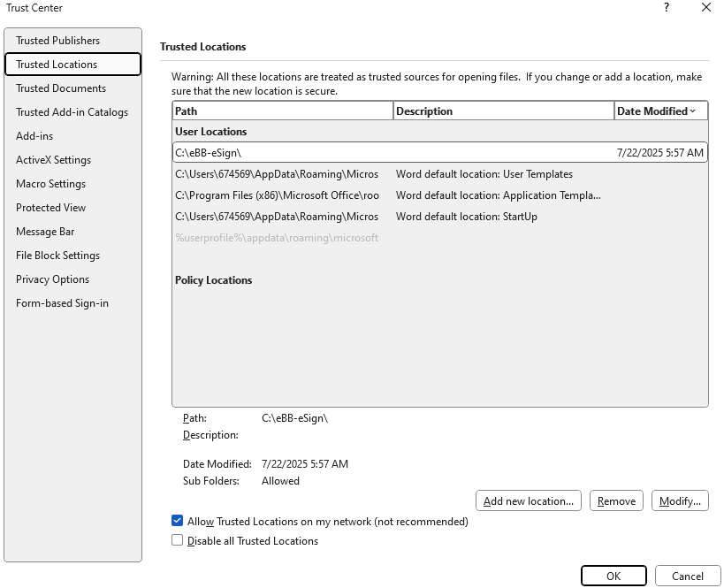Switch to Trusted Documents section
Screen dimensions: 724x588
(60, 88)
